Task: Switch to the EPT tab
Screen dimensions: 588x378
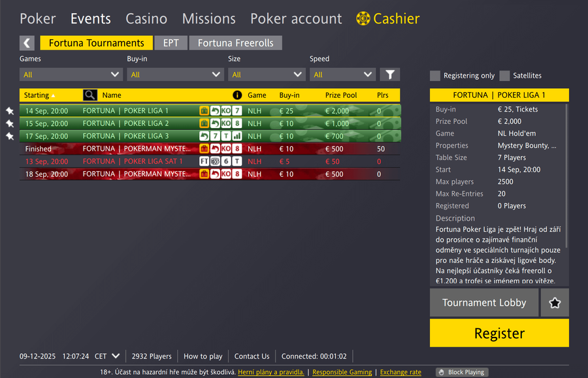Action: point(171,43)
